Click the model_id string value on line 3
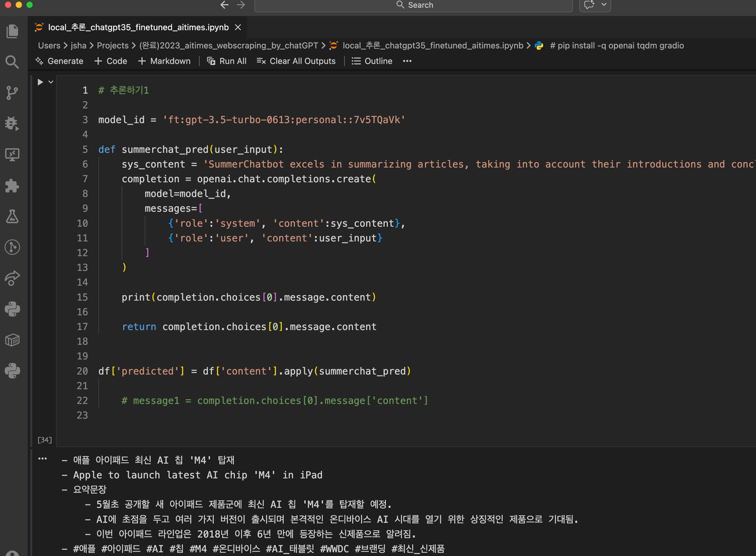 284,120
